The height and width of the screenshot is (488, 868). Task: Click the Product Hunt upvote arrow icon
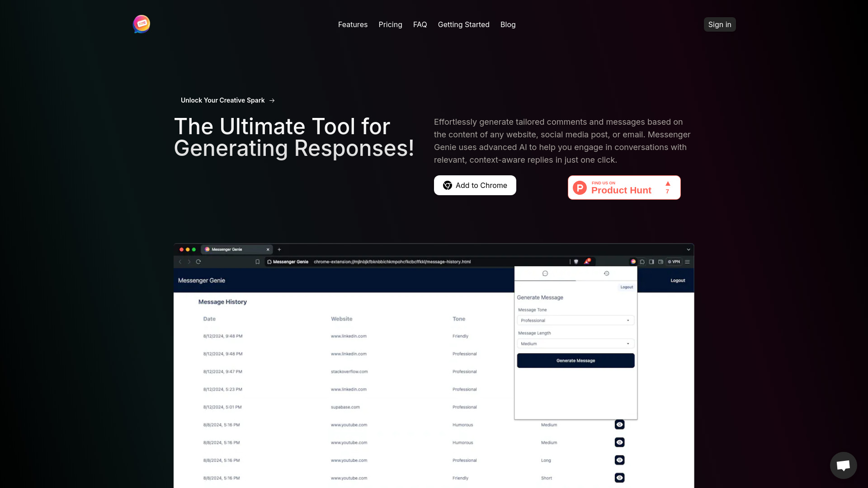click(x=668, y=183)
